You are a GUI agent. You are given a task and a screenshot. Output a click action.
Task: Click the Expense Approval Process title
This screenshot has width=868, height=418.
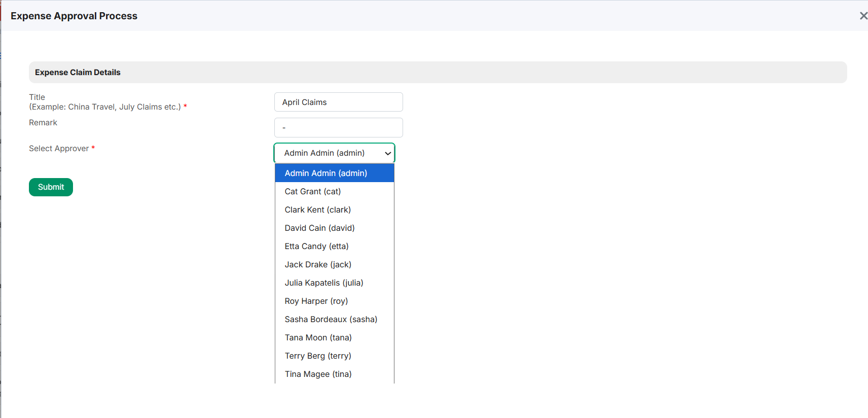74,16
